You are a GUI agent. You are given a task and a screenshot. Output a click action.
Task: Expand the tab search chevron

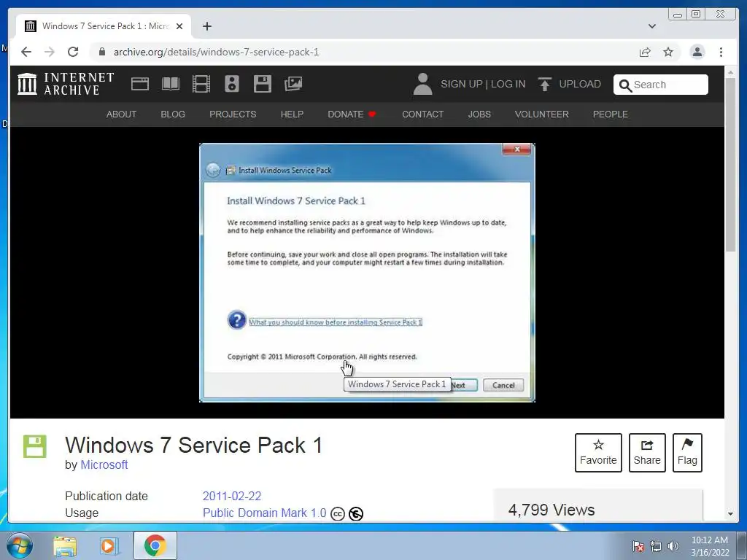(652, 26)
